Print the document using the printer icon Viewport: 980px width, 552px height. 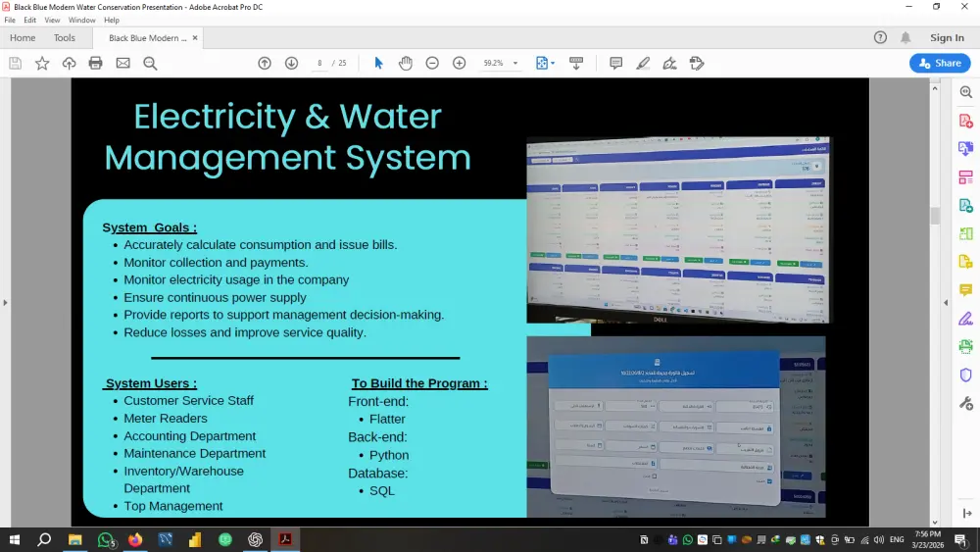tap(96, 63)
